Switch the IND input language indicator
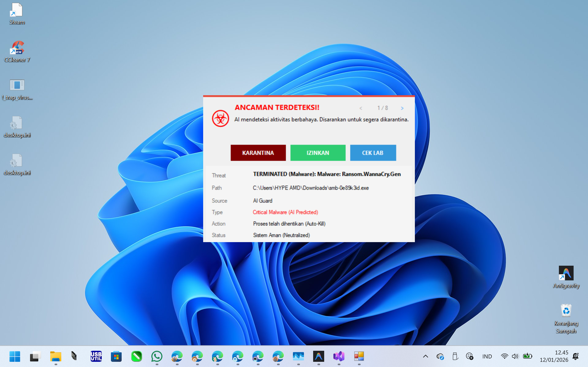Image resolution: width=588 pixels, height=367 pixels. click(x=487, y=356)
